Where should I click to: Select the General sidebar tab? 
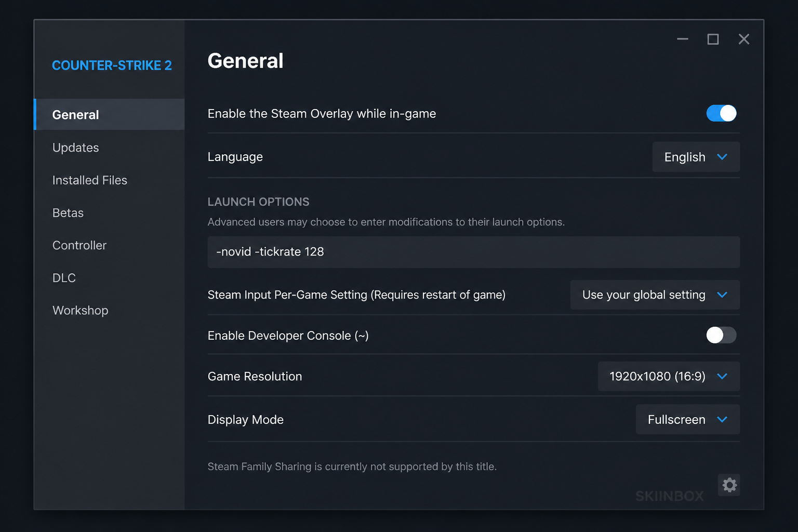point(109,114)
